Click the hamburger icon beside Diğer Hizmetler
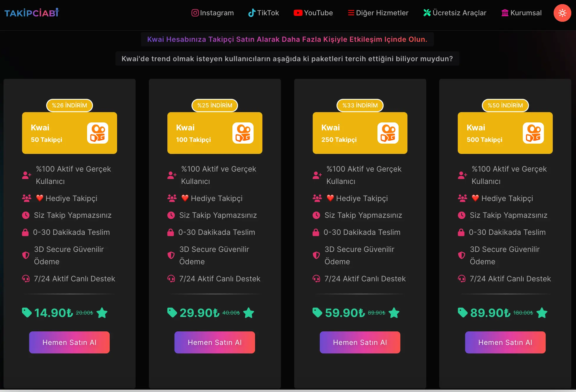This screenshot has width=576, height=392. (x=351, y=13)
